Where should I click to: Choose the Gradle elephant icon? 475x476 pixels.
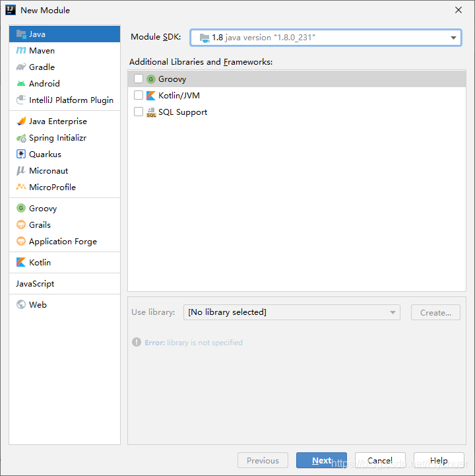[21, 67]
